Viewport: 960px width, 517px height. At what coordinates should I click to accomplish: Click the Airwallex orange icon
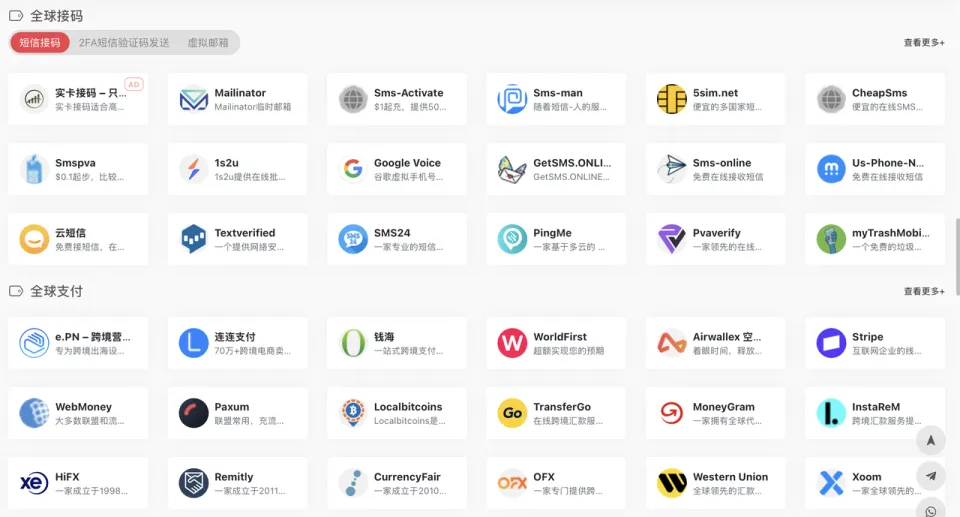[x=672, y=343]
